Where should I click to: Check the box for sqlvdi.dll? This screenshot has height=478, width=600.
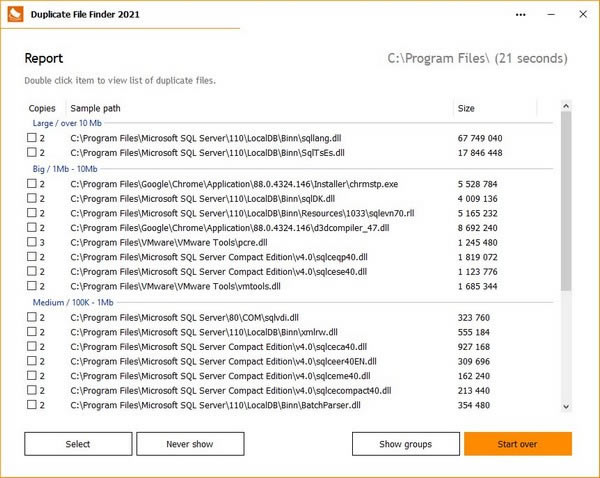[x=32, y=316]
